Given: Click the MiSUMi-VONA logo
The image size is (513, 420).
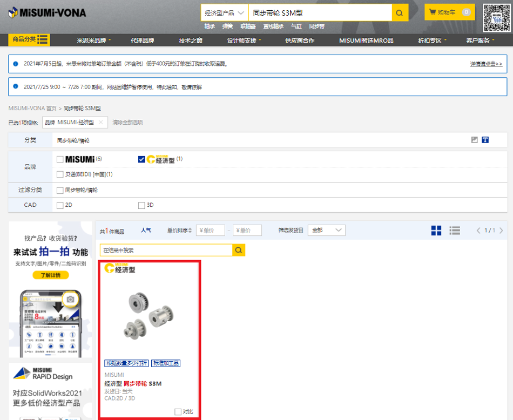Looking at the screenshot, I should [47, 13].
